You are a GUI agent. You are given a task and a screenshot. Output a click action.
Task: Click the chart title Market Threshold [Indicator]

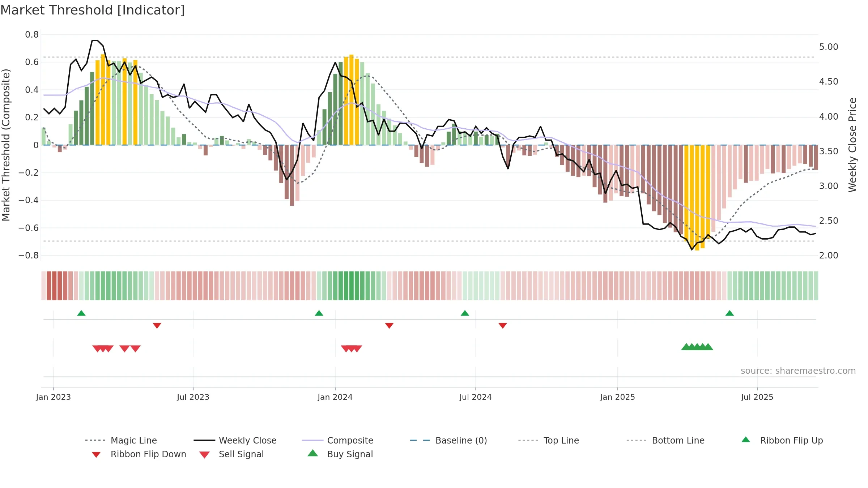tap(93, 10)
